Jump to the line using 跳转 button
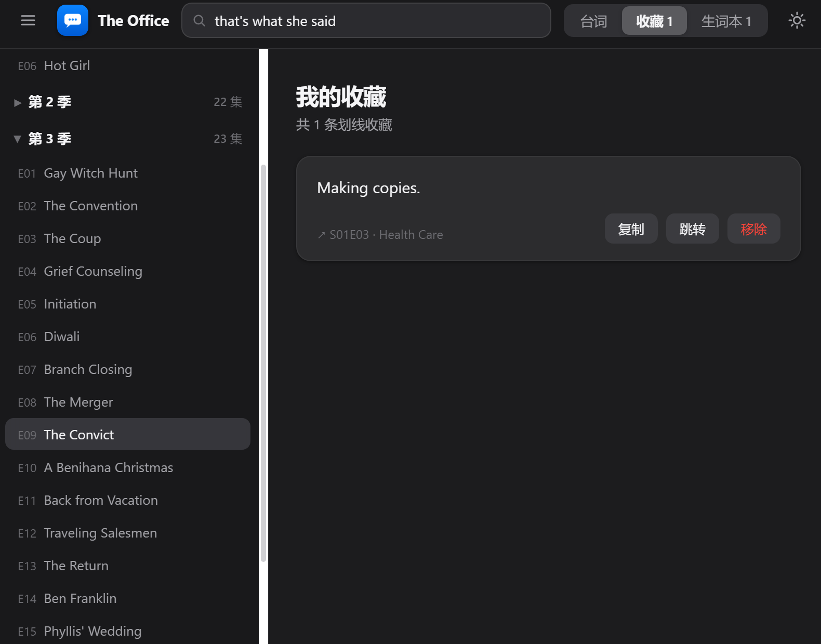Image resolution: width=821 pixels, height=644 pixels. (693, 229)
